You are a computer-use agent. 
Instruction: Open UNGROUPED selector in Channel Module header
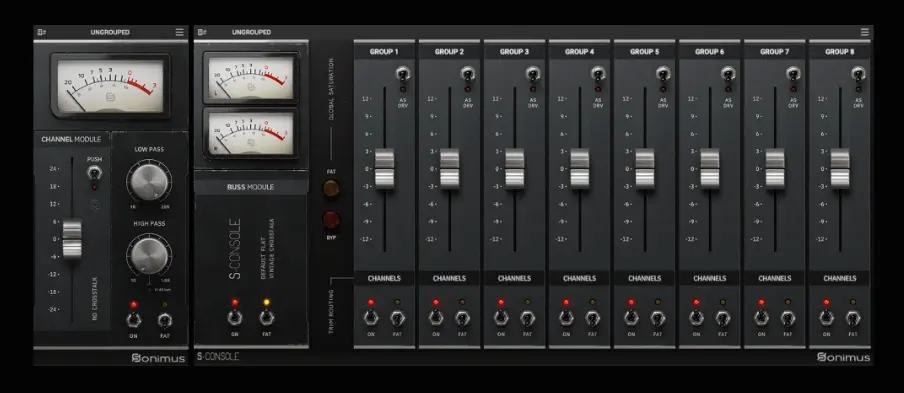pos(110,32)
